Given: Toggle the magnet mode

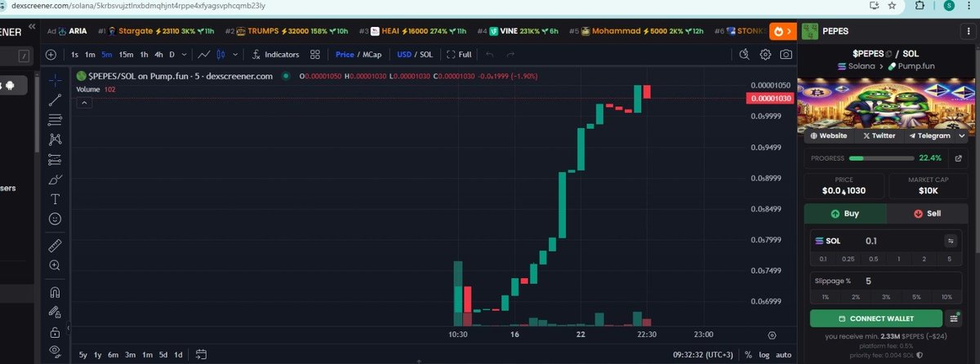Looking at the screenshot, I should (55, 291).
